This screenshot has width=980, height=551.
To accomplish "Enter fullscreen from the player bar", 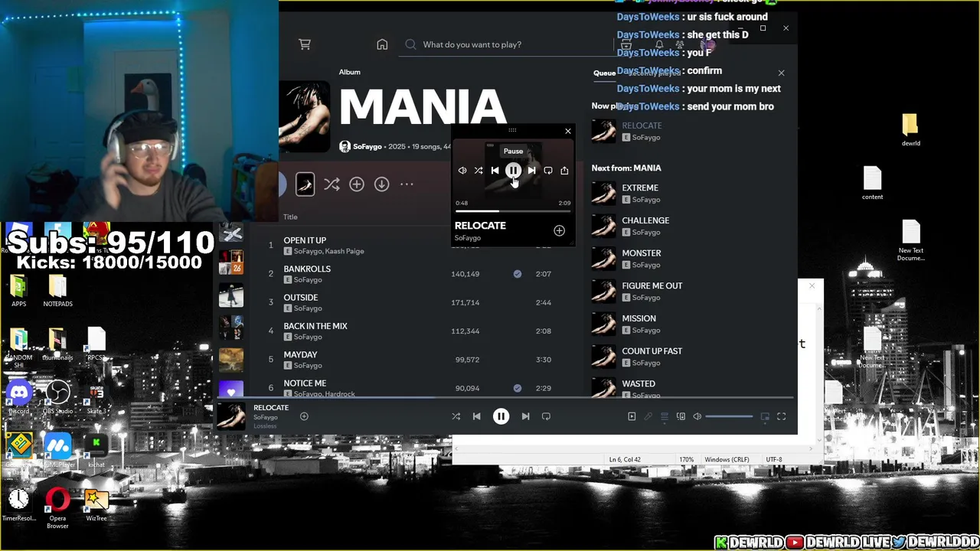I will point(782,416).
